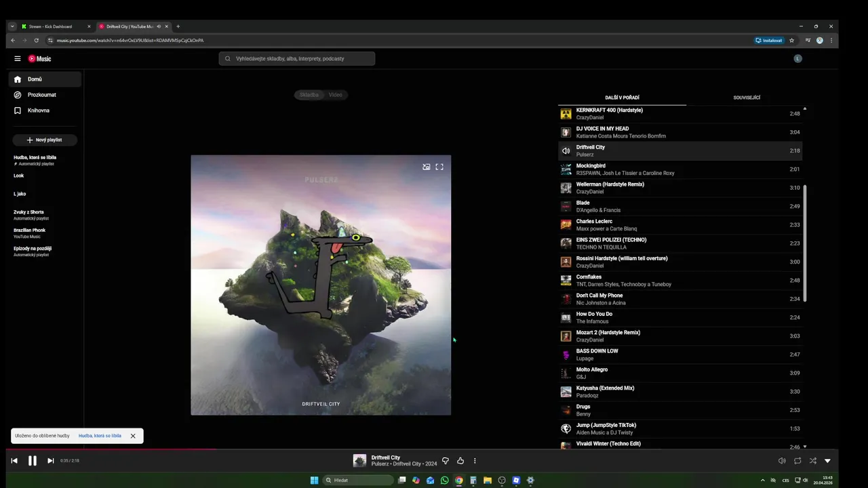This screenshot has width=868, height=488.
Task: Select the Související tab
Action: 747,98
